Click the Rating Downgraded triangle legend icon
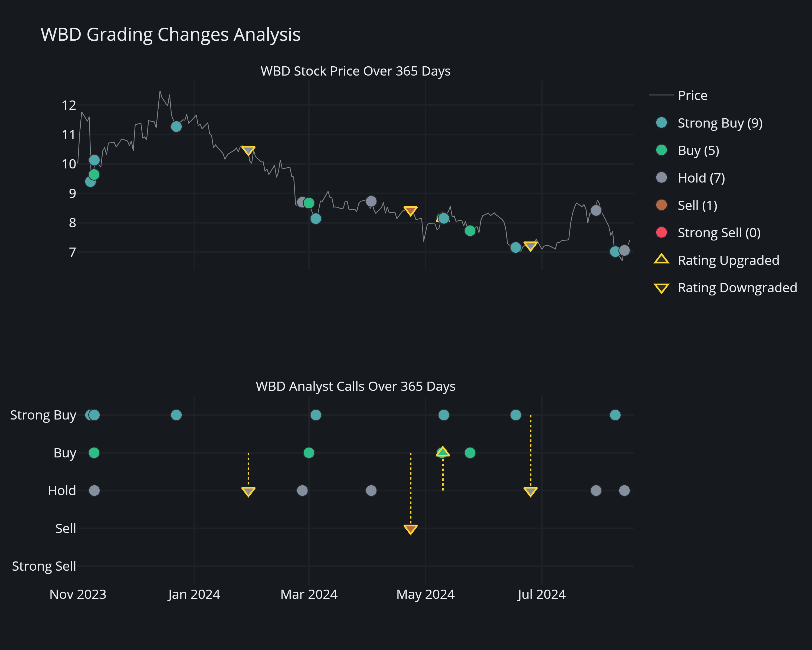Screen dimensions: 812x650 click(661, 288)
